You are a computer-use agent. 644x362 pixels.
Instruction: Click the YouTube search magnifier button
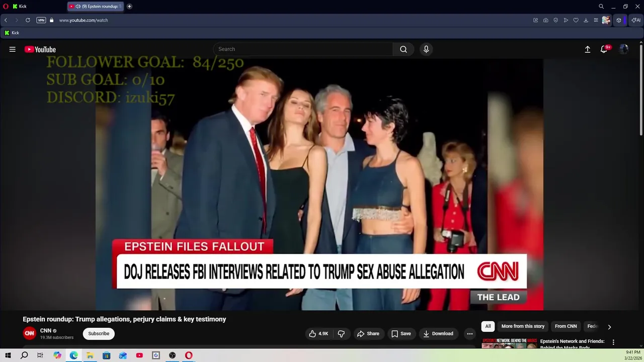click(404, 49)
